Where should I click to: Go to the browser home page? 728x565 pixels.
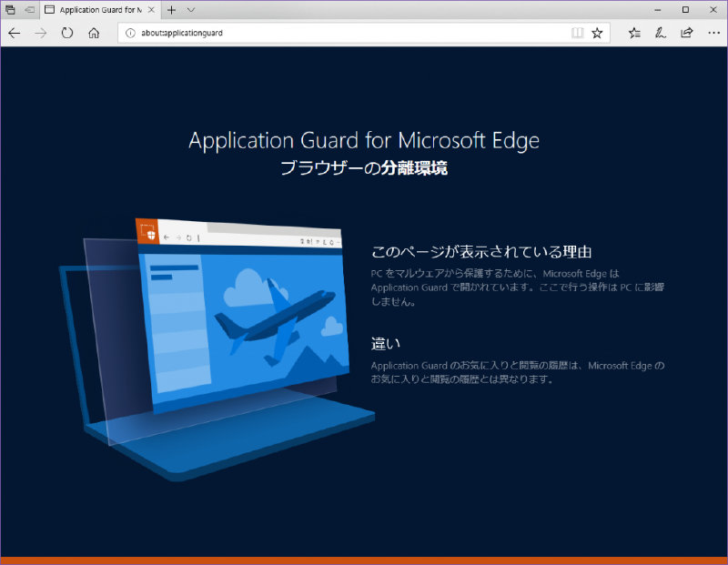[x=95, y=33]
